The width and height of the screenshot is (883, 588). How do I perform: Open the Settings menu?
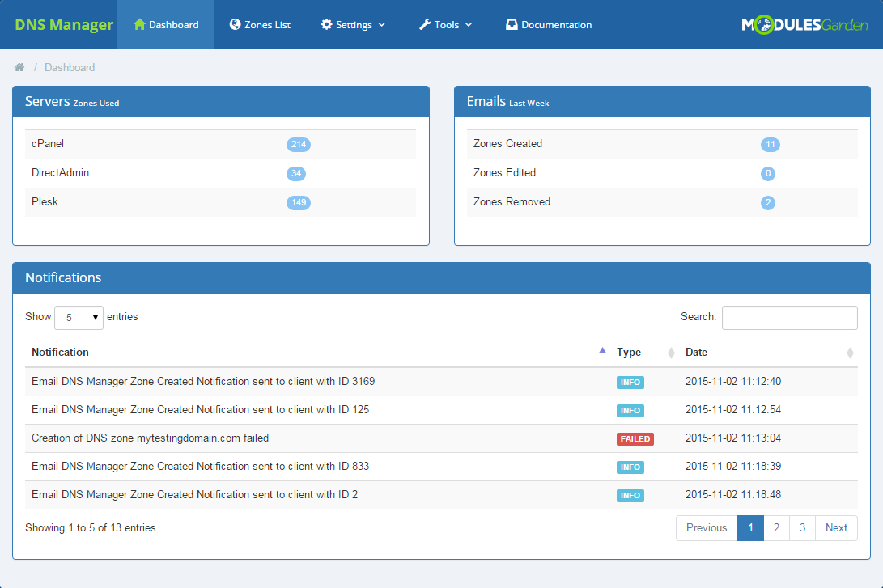353,25
